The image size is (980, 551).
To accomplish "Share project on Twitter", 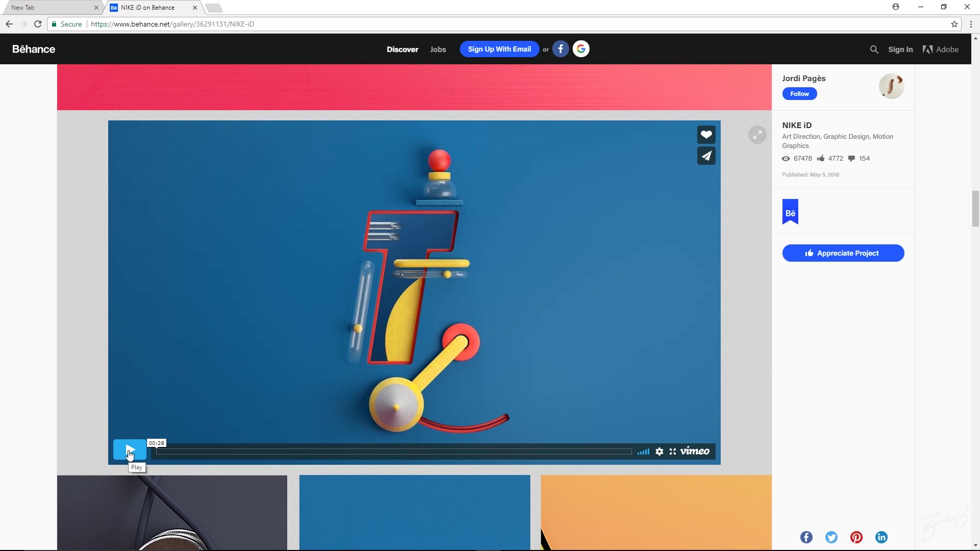I will tap(831, 537).
